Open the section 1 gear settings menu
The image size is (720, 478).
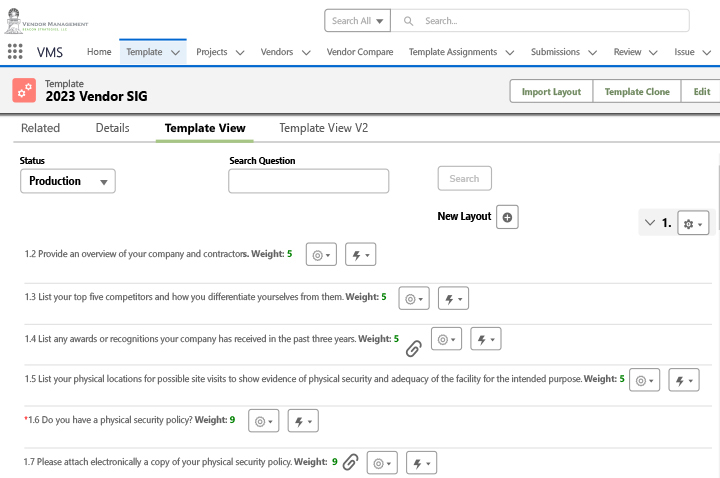click(x=693, y=224)
